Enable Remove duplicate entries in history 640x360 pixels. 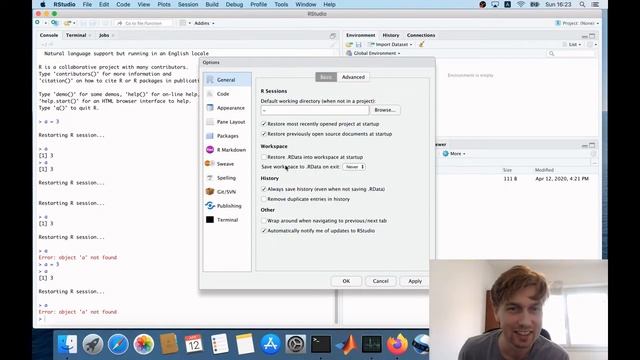coord(264,199)
